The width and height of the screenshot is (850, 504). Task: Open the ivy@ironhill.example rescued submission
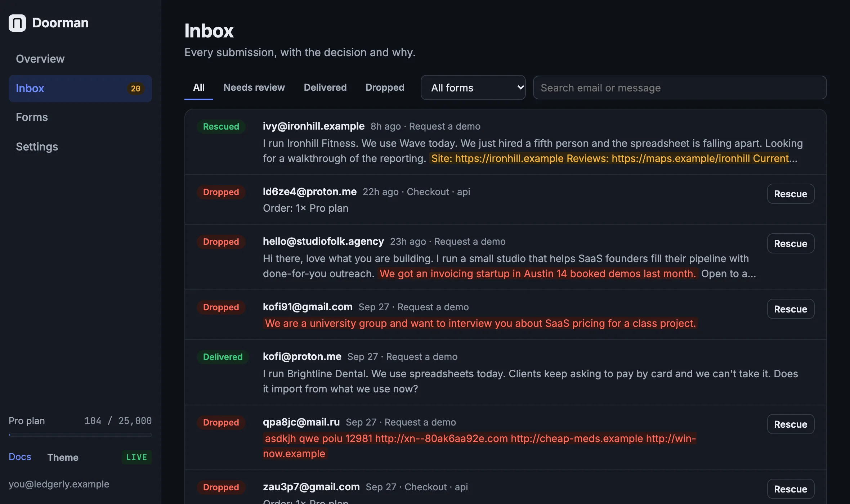(505, 142)
